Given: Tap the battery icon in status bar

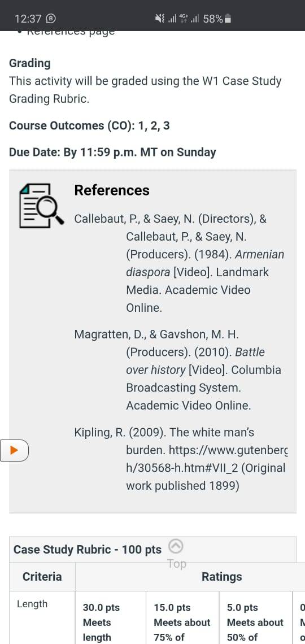Looking at the screenshot, I should click(228, 19).
